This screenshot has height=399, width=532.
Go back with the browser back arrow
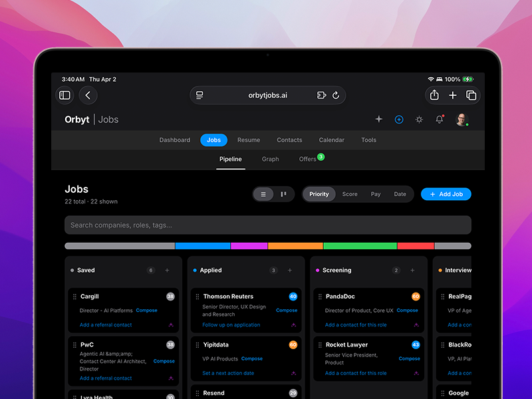88,95
